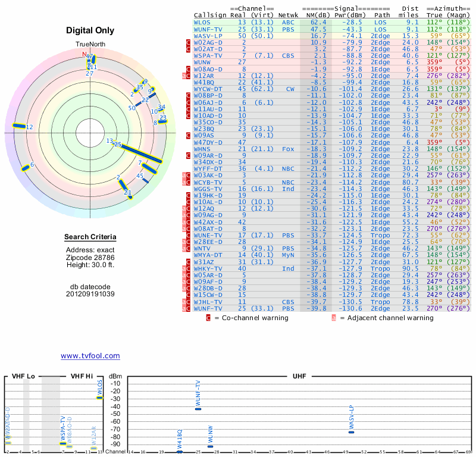Click the channel 23 marker on the radar plot
Image resolution: width=476 pixels, height=457 pixels.
tap(162, 121)
